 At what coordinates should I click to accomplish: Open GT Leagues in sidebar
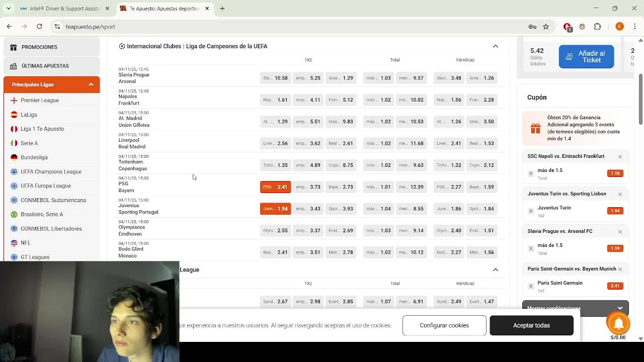pos(35,257)
